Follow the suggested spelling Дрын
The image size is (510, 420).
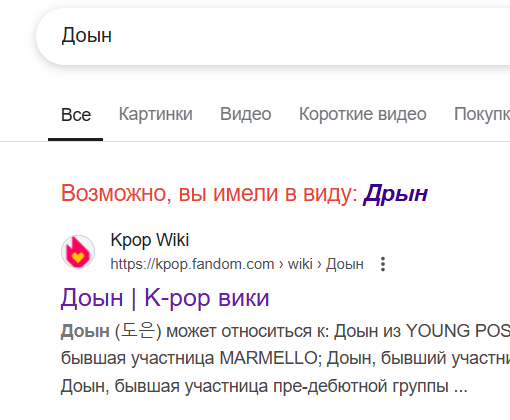click(396, 193)
